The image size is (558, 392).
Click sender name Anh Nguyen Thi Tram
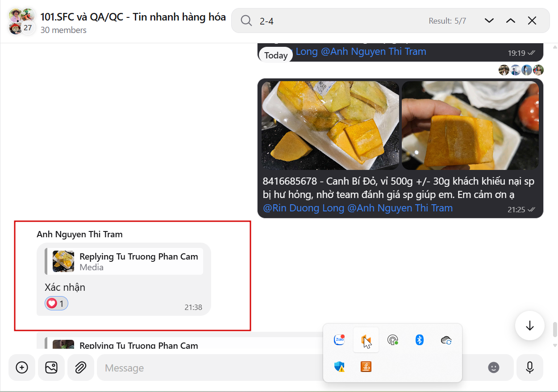pos(79,234)
